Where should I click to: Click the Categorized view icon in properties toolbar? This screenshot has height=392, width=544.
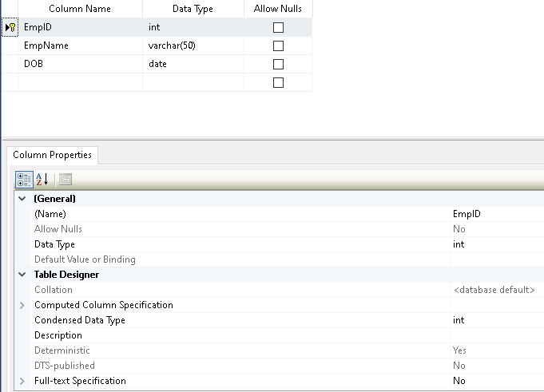pyautogui.click(x=25, y=180)
